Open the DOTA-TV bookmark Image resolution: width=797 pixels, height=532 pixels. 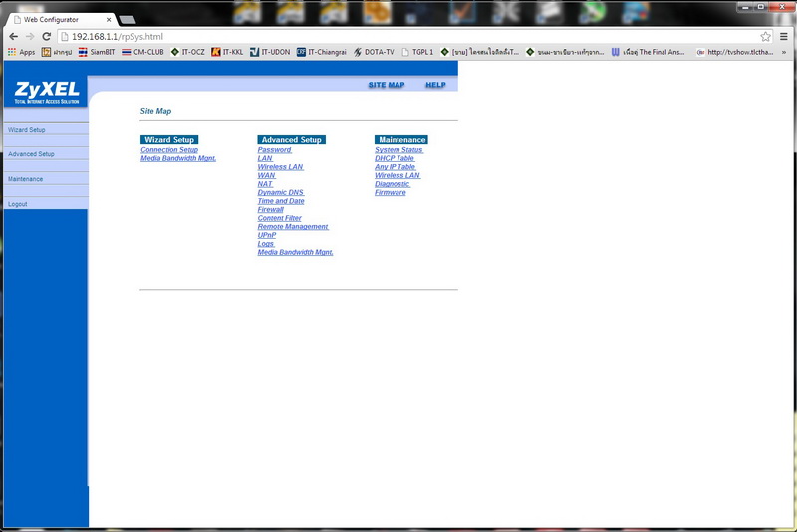374,52
